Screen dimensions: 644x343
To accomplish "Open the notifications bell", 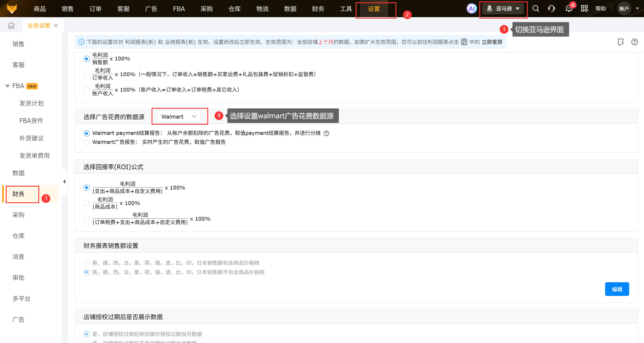I will [x=569, y=8].
